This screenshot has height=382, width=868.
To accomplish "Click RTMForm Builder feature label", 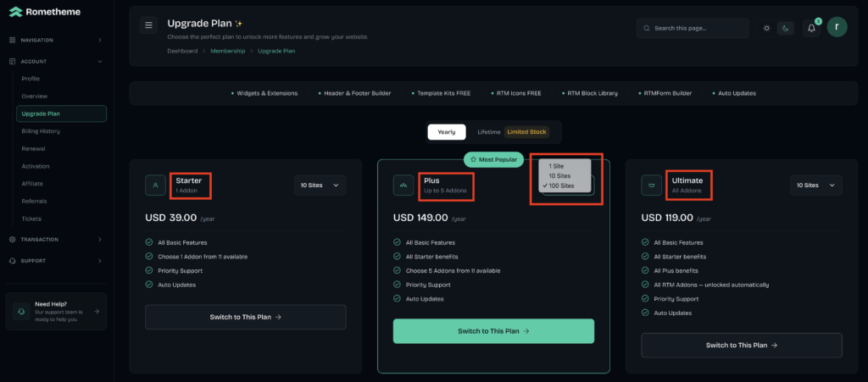I will click(x=668, y=93).
